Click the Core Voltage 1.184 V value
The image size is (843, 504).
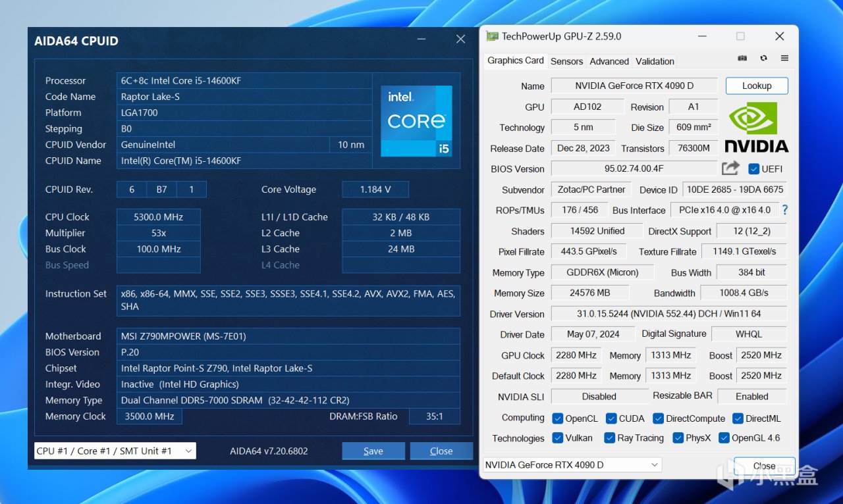pos(375,189)
